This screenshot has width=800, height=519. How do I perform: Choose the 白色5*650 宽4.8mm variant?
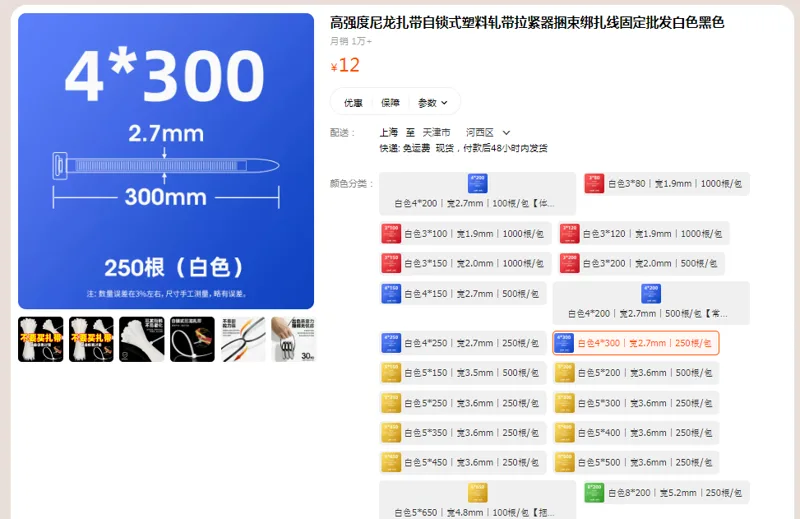click(478, 500)
